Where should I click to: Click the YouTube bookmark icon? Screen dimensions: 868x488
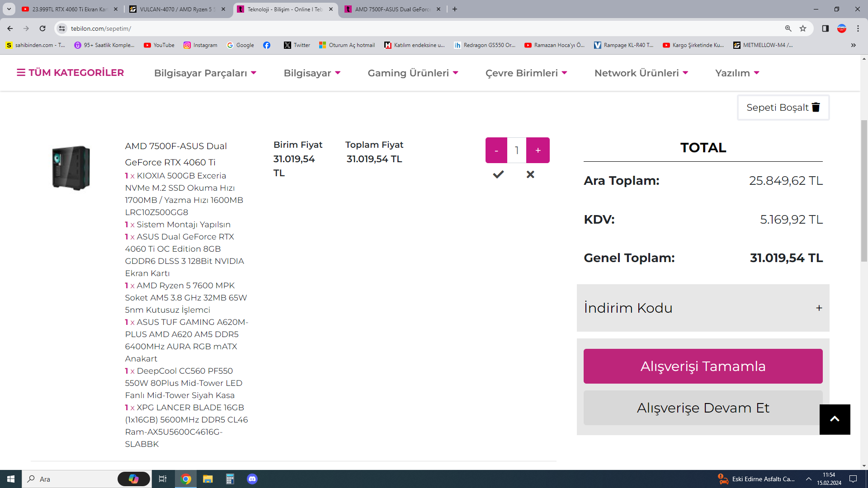pos(147,45)
